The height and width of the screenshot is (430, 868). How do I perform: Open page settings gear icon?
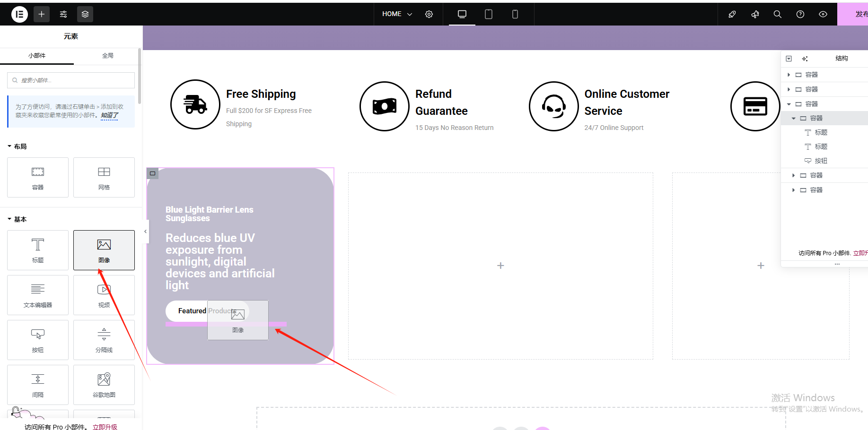[x=429, y=14]
